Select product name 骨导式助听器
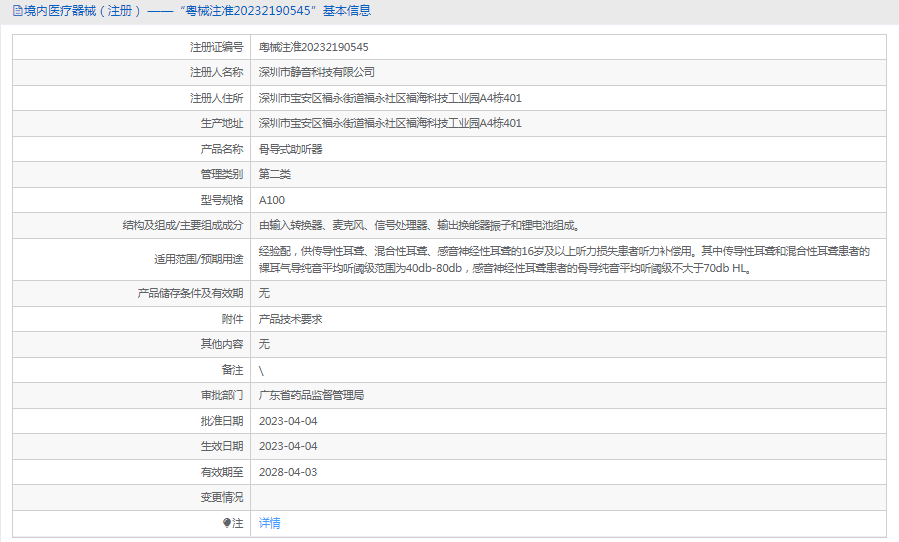899x542 pixels. coord(291,149)
